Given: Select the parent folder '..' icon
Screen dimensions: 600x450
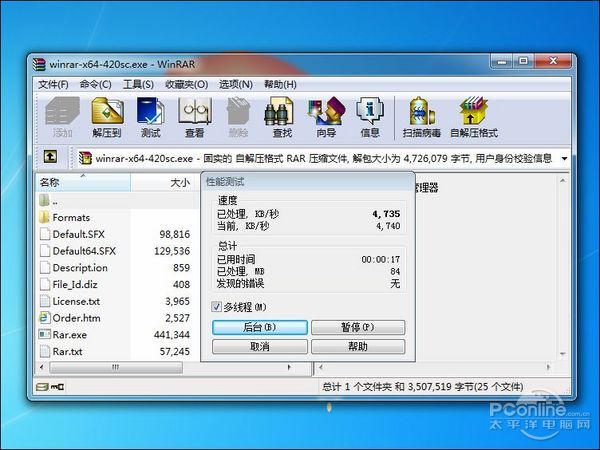Looking at the screenshot, I should (x=44, y=200).
